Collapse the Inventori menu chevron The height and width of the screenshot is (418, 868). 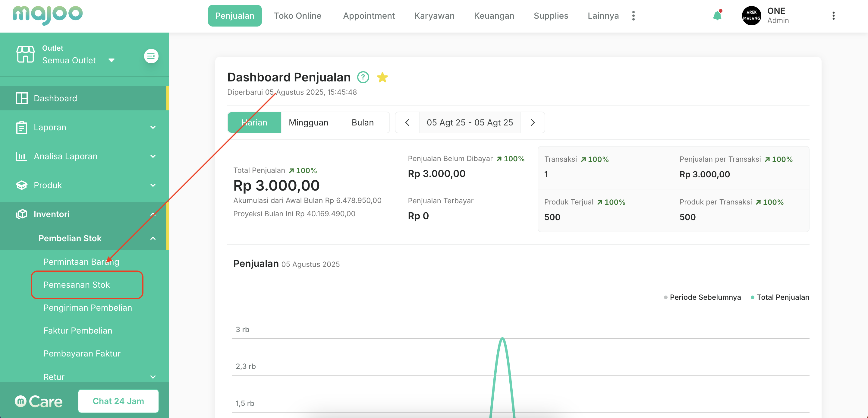[x=153, y=214]
